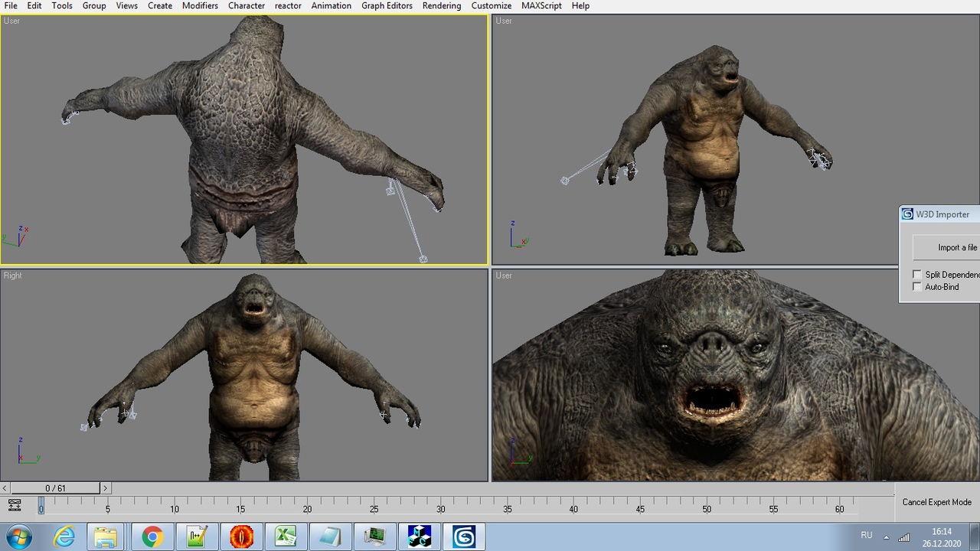
Task: Open the Modifiers menu
Action: pos(200,5)
